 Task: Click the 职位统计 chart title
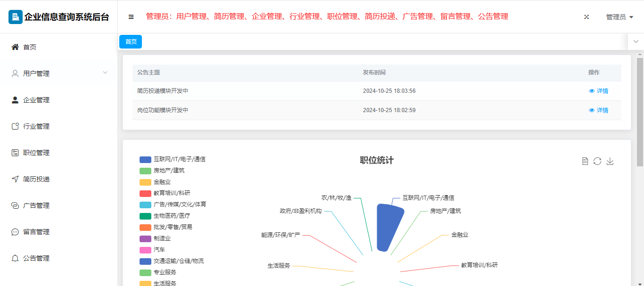click(x=377, y=160)
